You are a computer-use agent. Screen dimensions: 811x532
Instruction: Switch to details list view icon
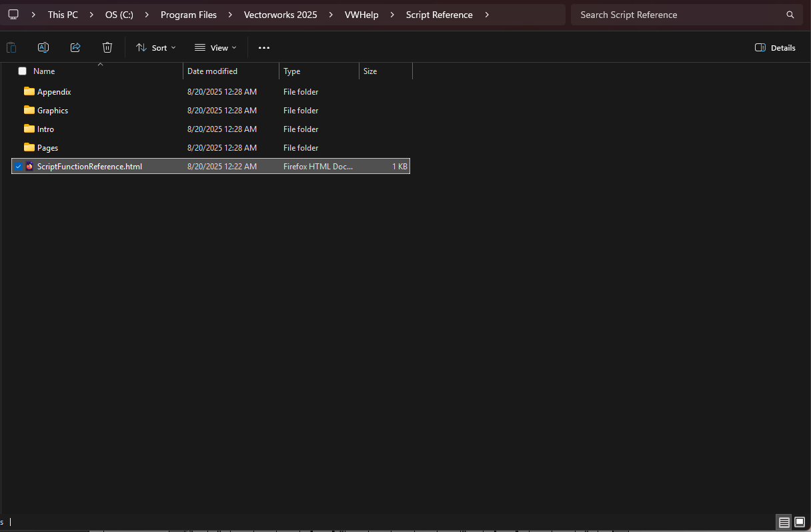784,522
